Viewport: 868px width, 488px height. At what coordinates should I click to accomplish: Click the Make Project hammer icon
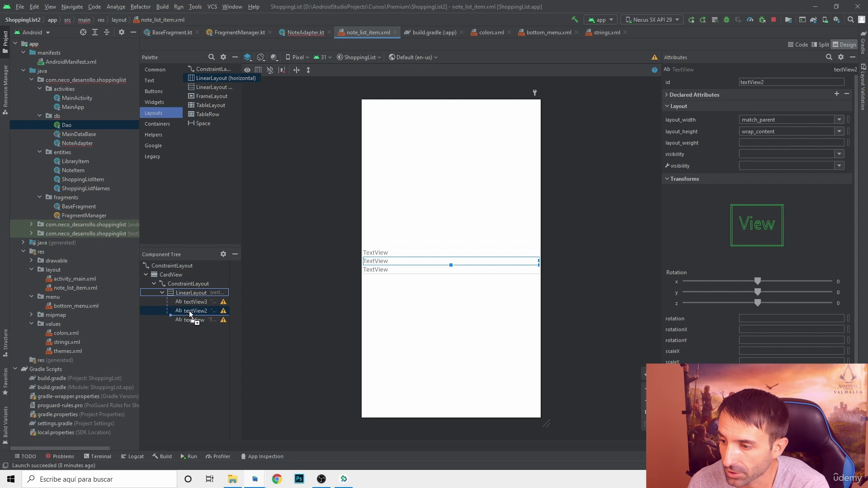(x=575, y=19)
